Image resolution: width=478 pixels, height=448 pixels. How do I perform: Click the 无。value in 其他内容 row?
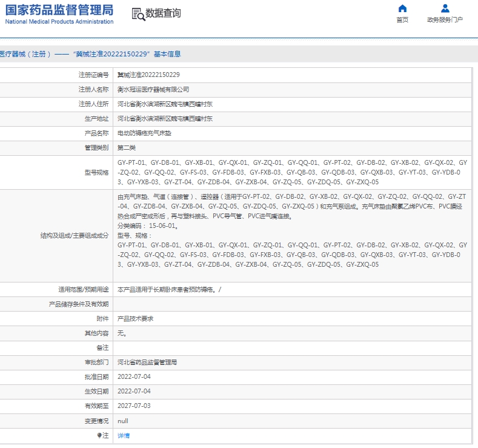(122, 333)
